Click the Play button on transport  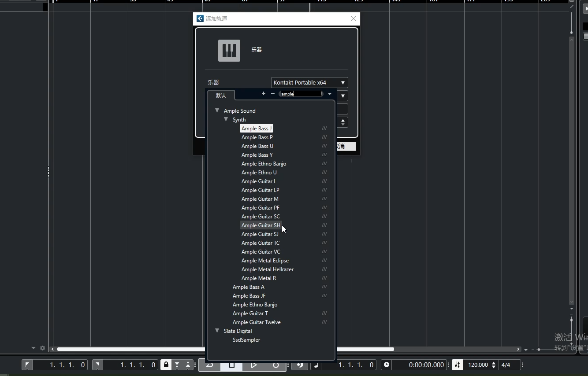click(253, 365)
